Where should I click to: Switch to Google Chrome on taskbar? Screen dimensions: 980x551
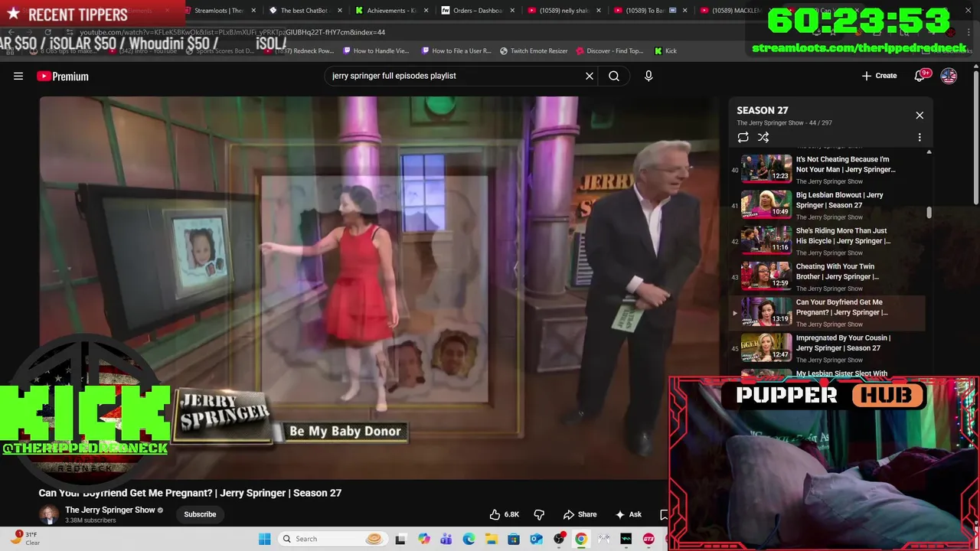[581, 539]
